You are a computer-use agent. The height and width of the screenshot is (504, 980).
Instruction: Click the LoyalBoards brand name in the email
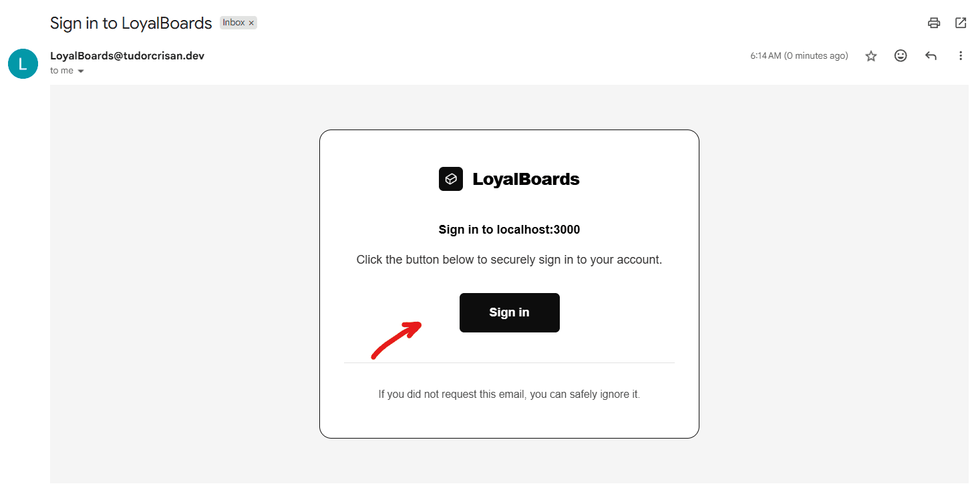click(526, 179)
